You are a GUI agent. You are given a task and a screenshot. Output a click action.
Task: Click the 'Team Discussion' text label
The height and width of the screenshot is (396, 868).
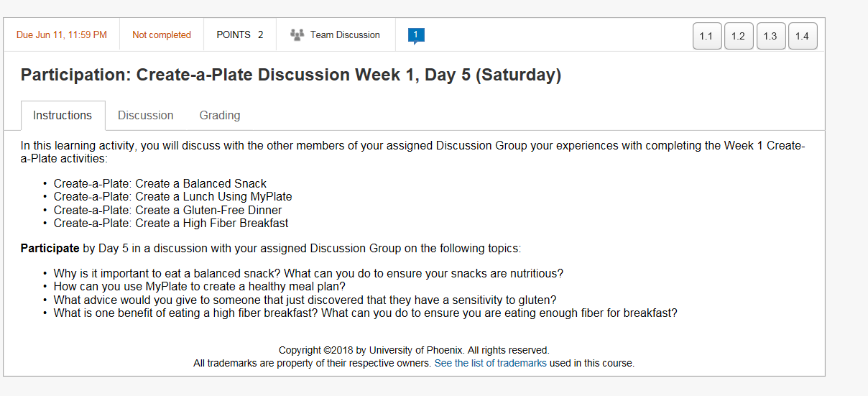tap(345, 35)
